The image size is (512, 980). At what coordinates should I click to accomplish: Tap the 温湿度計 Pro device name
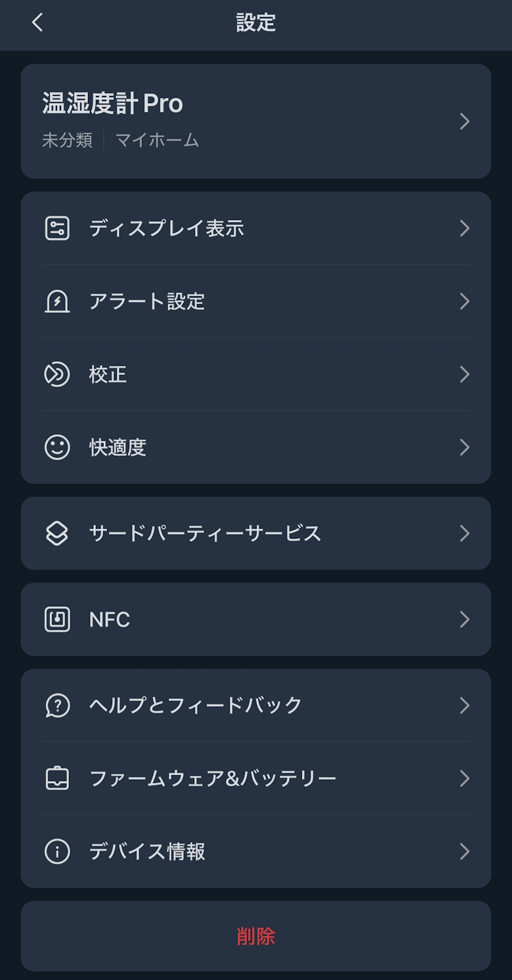click(113, 104)
